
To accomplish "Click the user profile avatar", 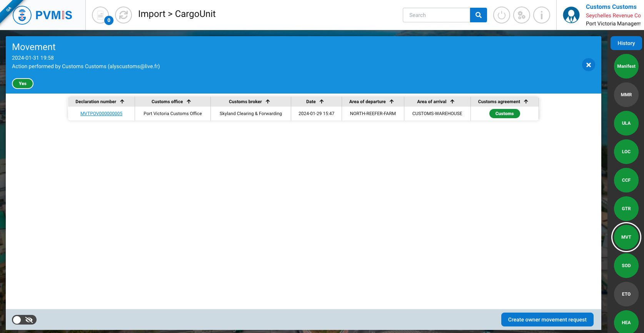I will tap(571, 15).
